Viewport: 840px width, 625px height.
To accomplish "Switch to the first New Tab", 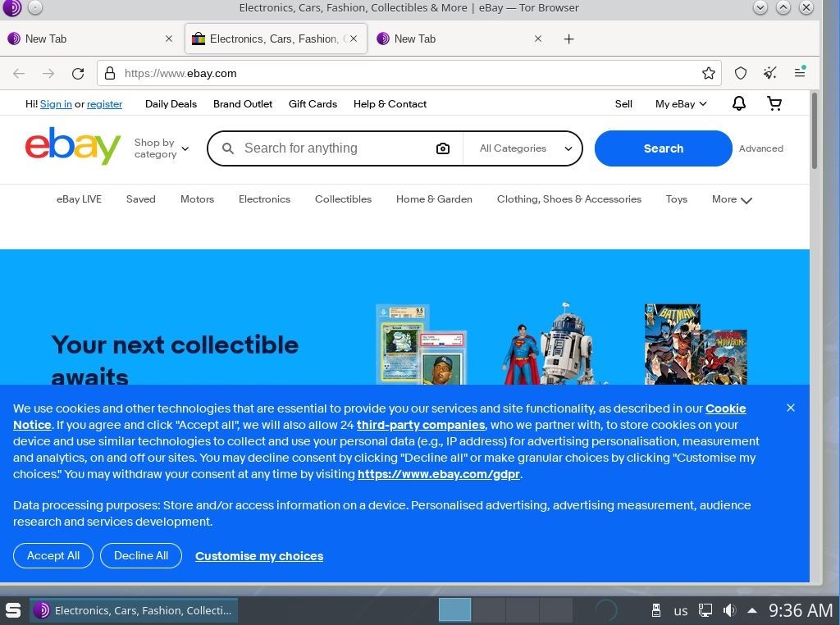I will point(91,39).
